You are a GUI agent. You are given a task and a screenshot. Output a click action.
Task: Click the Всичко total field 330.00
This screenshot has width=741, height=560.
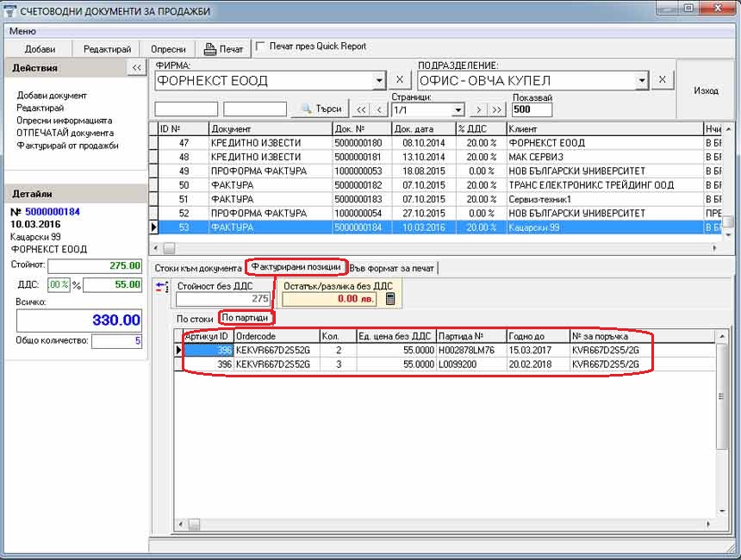79,320
